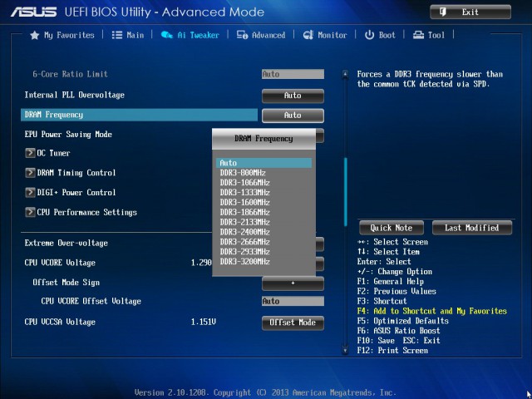Image resolution: width=532 pixels, height=399 pixels.
Task: Click the arrow icon beside DIGI+ Power Control
Action: click(30, 192)
